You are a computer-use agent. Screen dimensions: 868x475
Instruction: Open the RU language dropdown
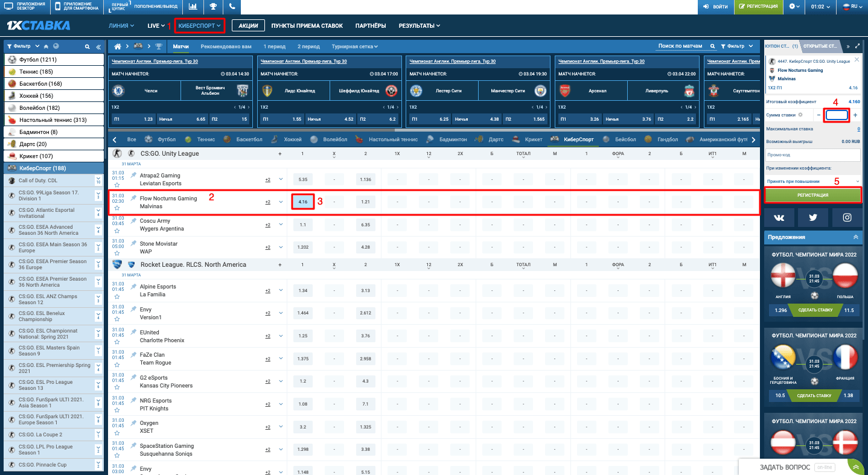pos(854,7)
